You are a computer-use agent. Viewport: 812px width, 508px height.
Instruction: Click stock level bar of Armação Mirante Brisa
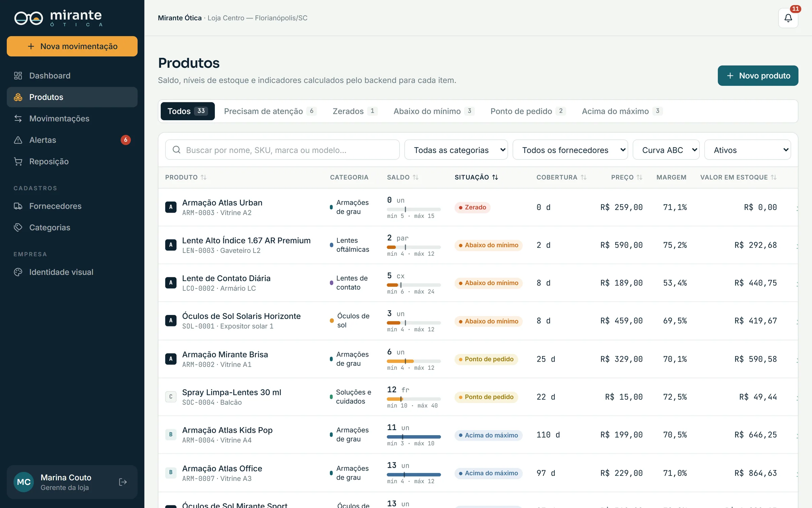tap(414, 361)
